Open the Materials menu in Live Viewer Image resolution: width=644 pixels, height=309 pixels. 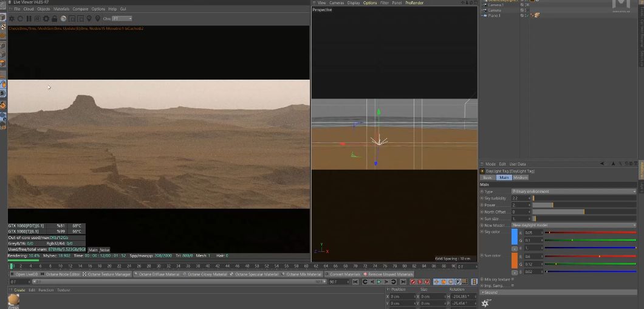coord(61,9)
